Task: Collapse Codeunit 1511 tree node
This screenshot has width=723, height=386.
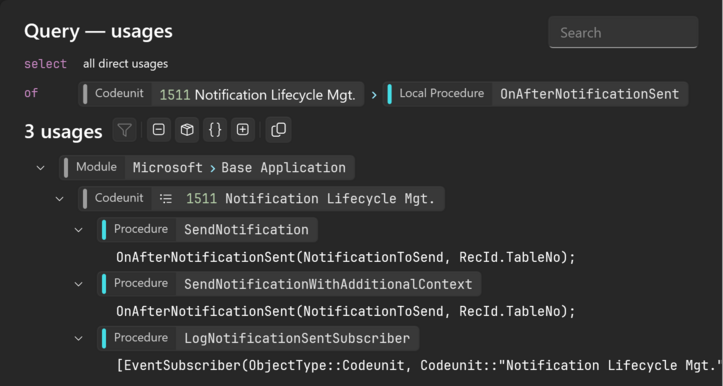Action: pos(59,199)
